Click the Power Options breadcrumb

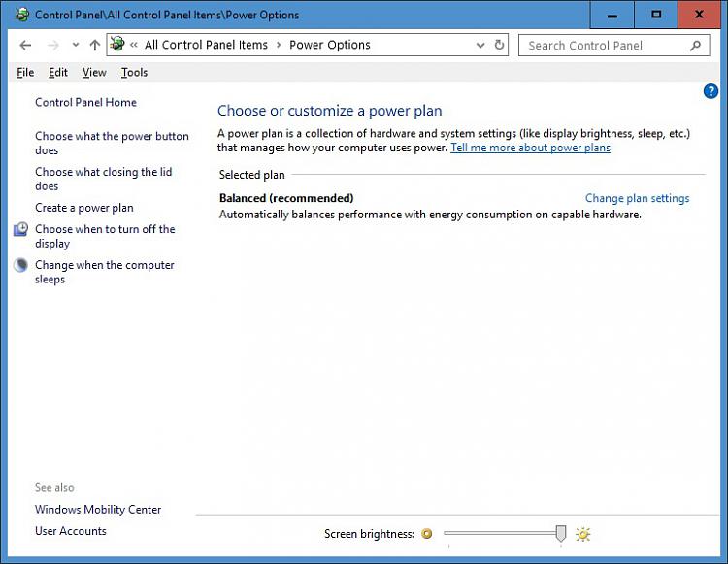point(330,45)
